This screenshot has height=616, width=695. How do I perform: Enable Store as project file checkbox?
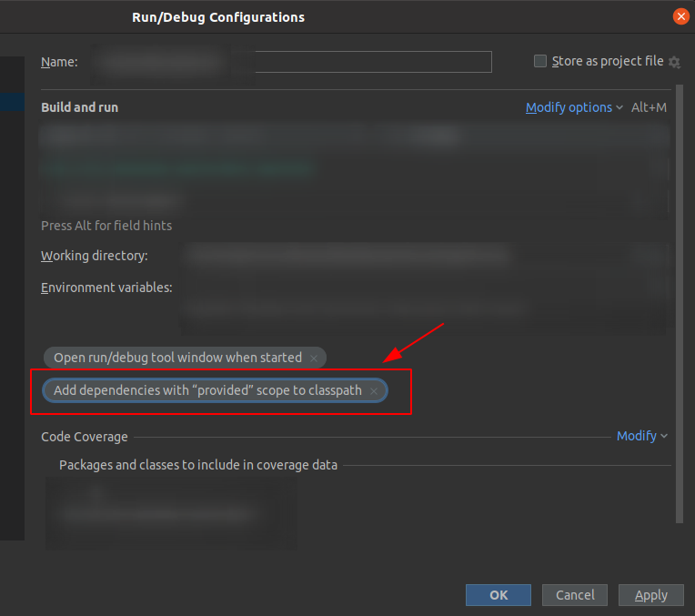[539, 61]
